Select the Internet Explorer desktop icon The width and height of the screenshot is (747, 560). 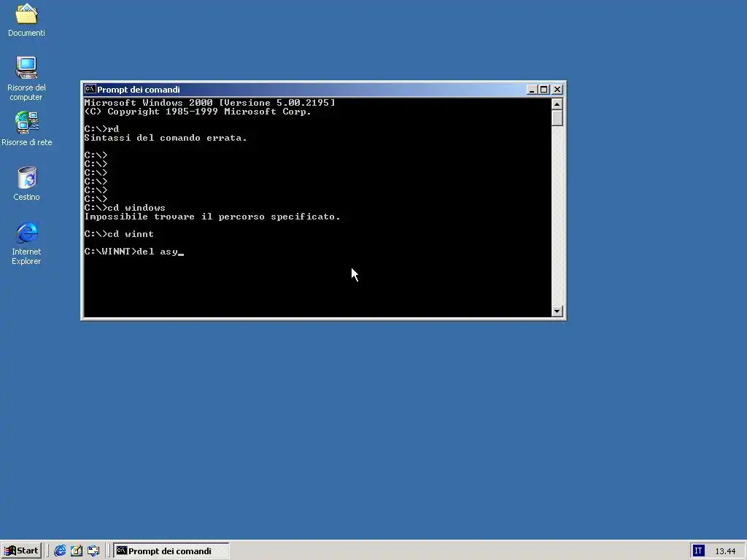[26, 243]
